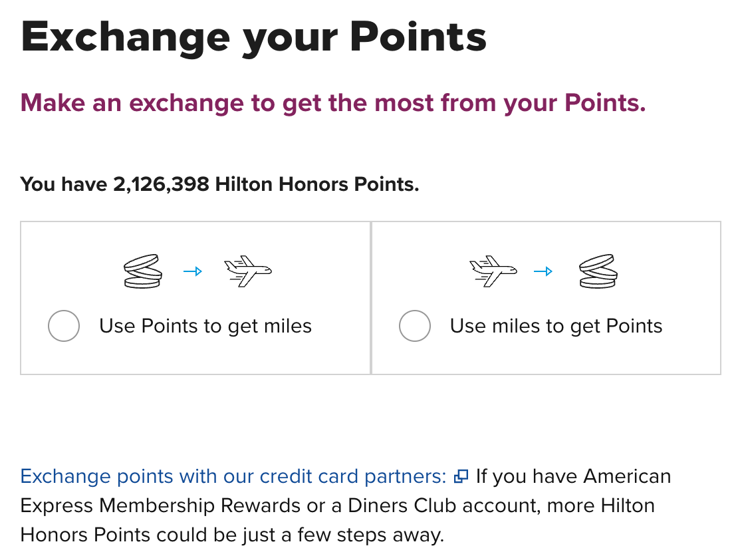Screen dimensions: 742x560
Task: Click the airplane icon in the left exchange card
Action: 249,269
